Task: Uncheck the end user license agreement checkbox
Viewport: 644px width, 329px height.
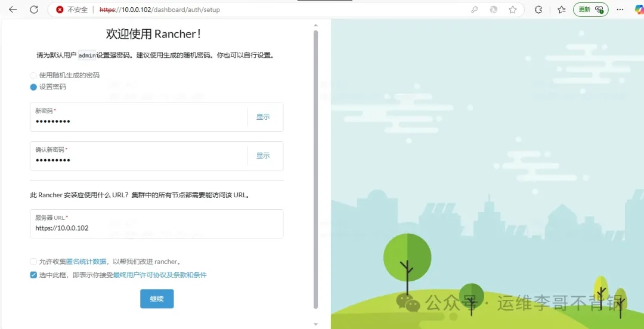Action: [x=33, y=275]
